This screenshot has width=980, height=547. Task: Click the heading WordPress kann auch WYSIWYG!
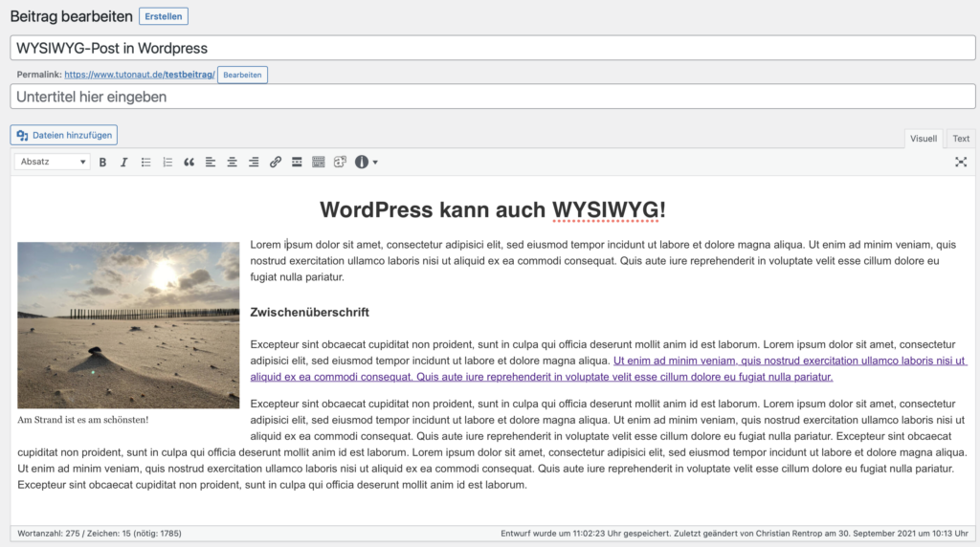493,209
